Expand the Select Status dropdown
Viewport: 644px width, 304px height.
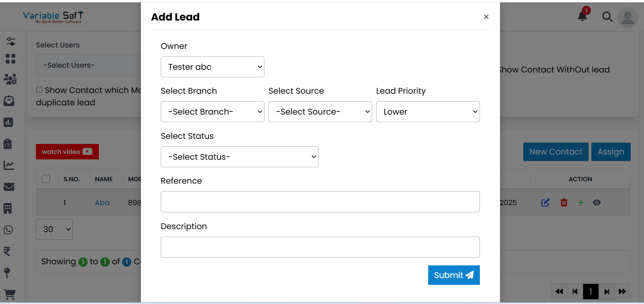point(239,157)
